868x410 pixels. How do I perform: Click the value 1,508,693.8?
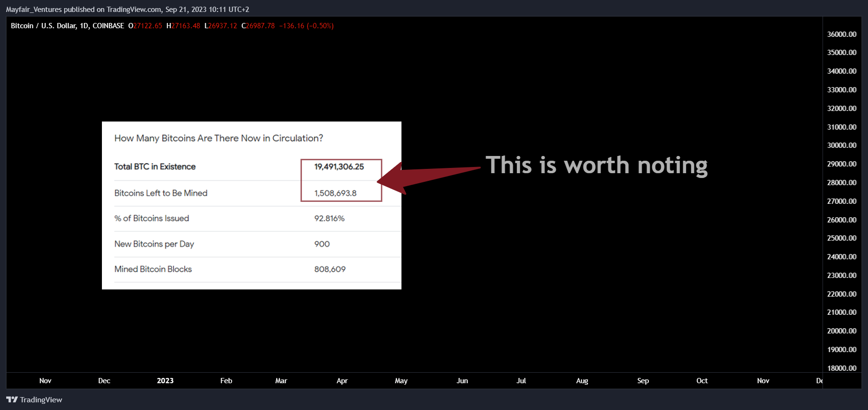(335, 193)
